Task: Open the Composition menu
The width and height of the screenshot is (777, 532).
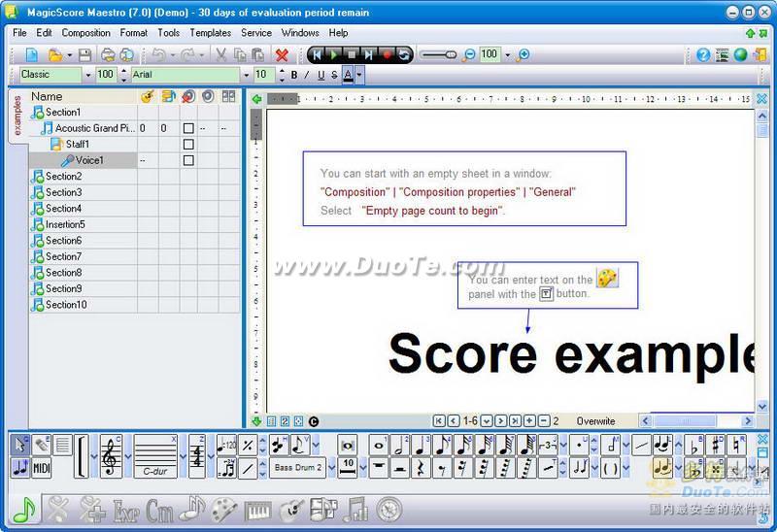Action: [x=85, y=33]
